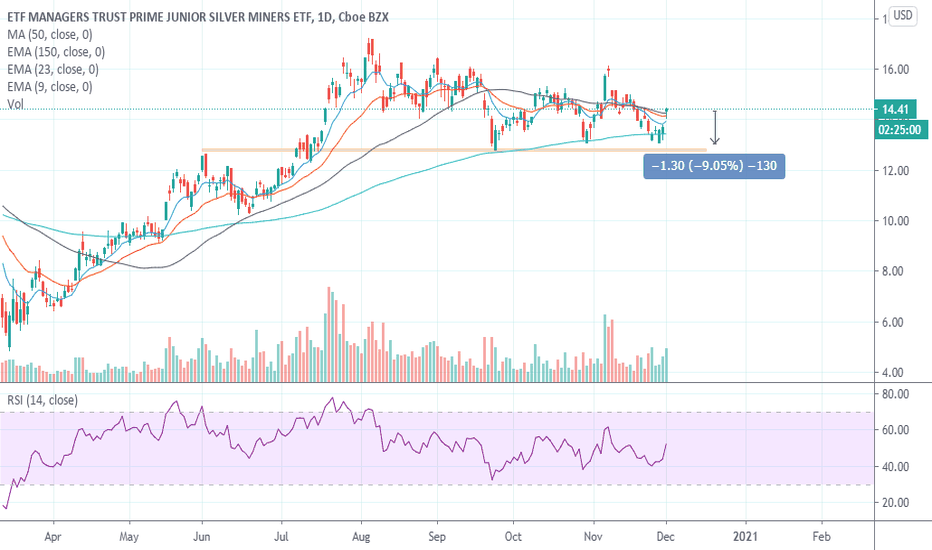932x550 pixels.
Task: Click the Jul date label on time axis
Action: click(x=281, y=536)
